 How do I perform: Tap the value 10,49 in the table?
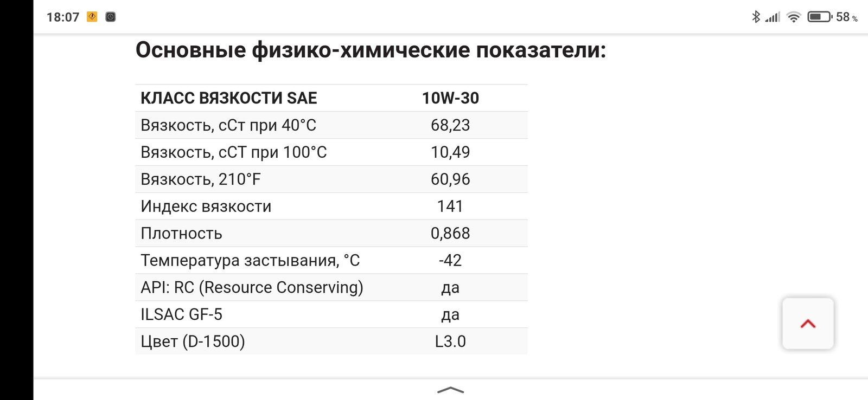pos(450,152)
